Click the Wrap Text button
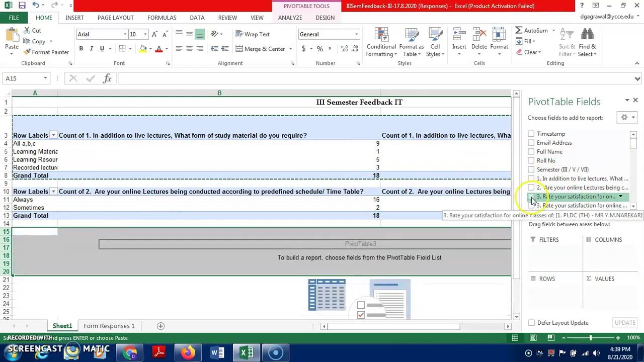The image size is (644, 362). (252, 34)
